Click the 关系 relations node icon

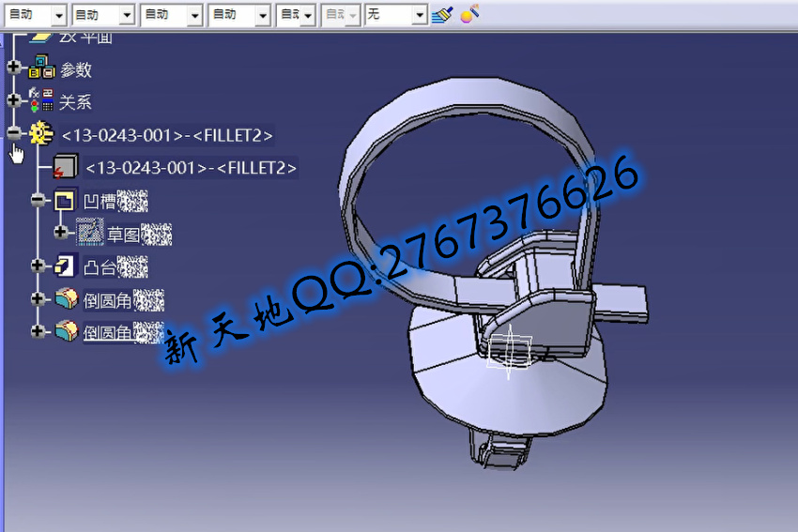click(42, 101)
